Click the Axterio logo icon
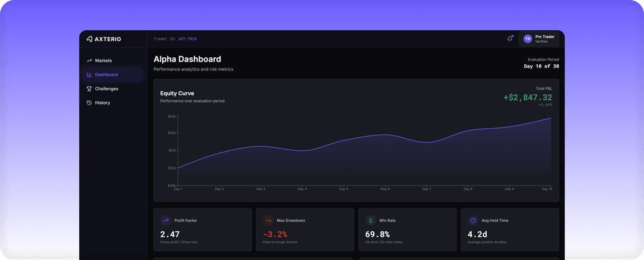This screenshot has width=644, height=260. [89, 39]
